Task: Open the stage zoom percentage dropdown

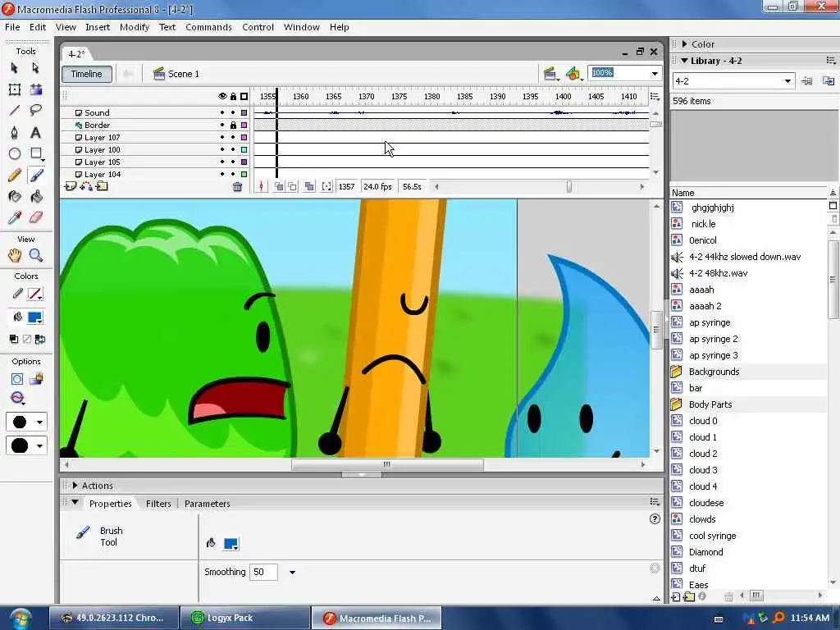Action: [x=655, y=73]
